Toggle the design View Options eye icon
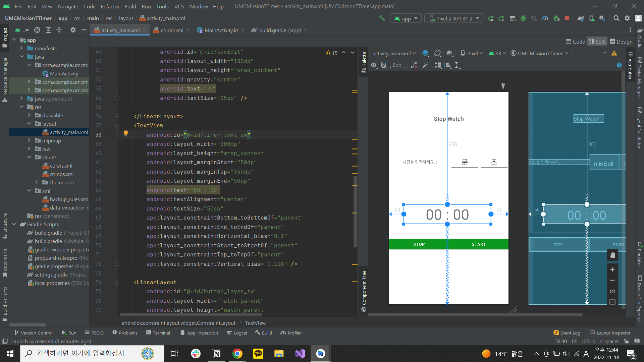The height and width of the screenshot is (362, 644). coord(374,65)
